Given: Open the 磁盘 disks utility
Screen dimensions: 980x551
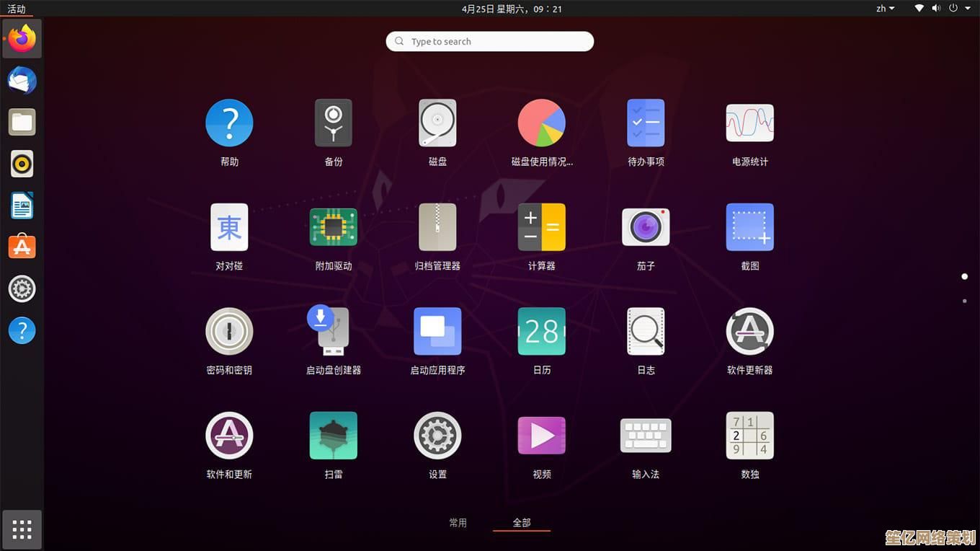Looking at the screenshot, I should pos(437,123).
